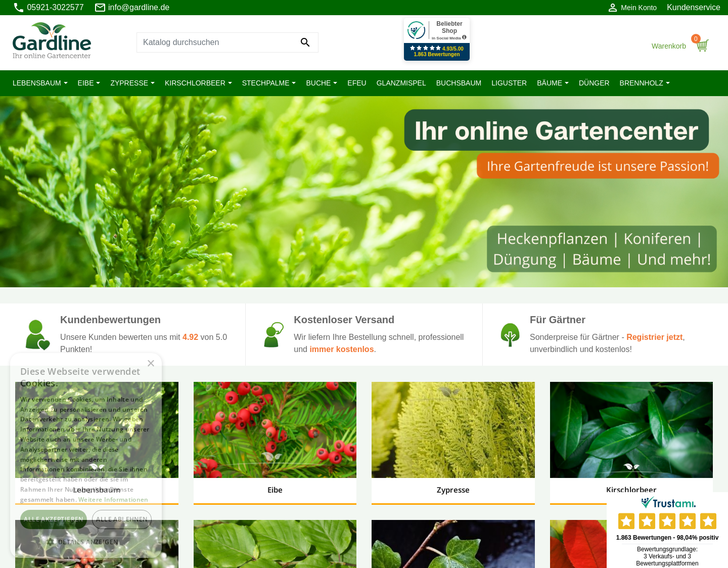Click the Für Gärtner heading
Screen dimensions: 728x568
tap(558, 320)
